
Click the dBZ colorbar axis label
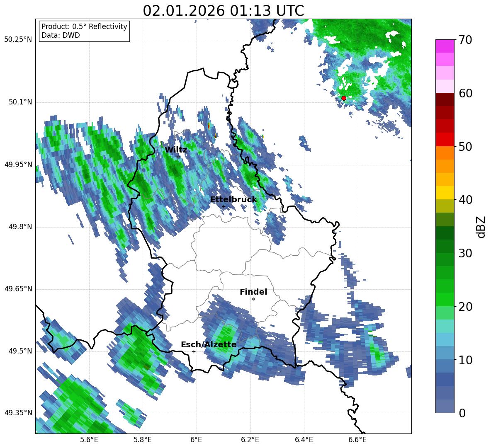(x=481, y=227)
